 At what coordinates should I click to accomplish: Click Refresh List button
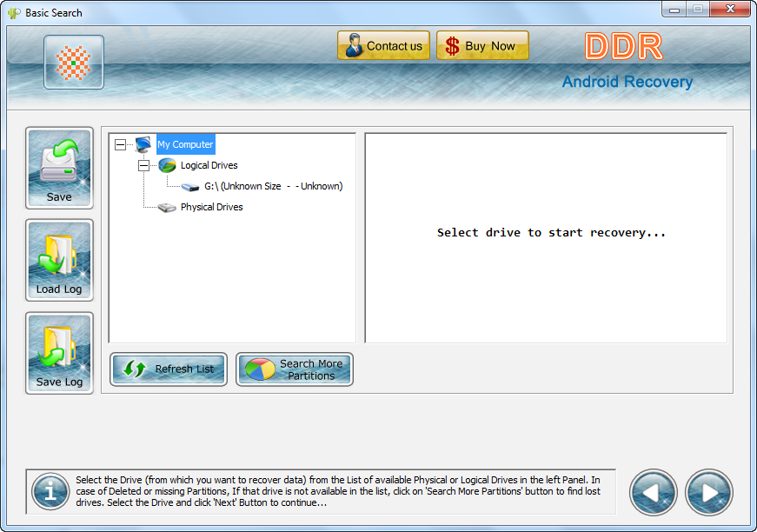tap(169, 369)
